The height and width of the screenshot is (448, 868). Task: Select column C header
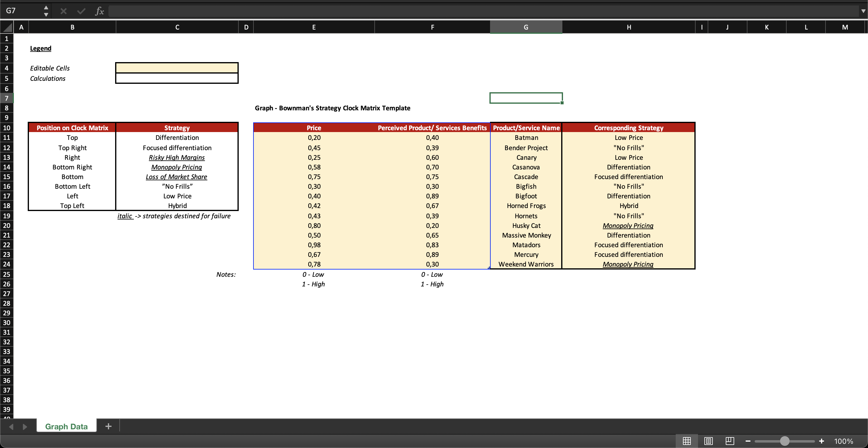pyautogui.click(x=177, y=27)
